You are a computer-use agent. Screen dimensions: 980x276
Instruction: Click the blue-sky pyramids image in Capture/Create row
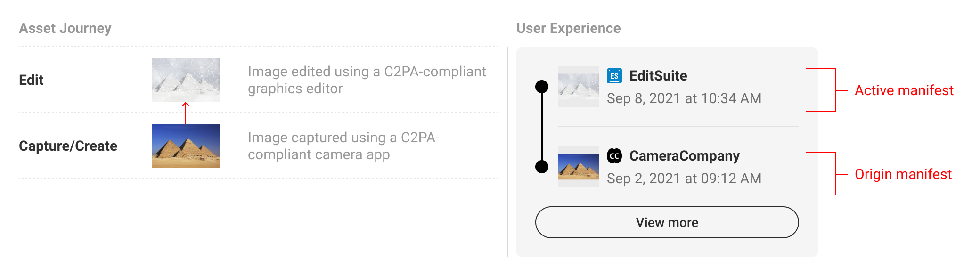pos(186,146)
